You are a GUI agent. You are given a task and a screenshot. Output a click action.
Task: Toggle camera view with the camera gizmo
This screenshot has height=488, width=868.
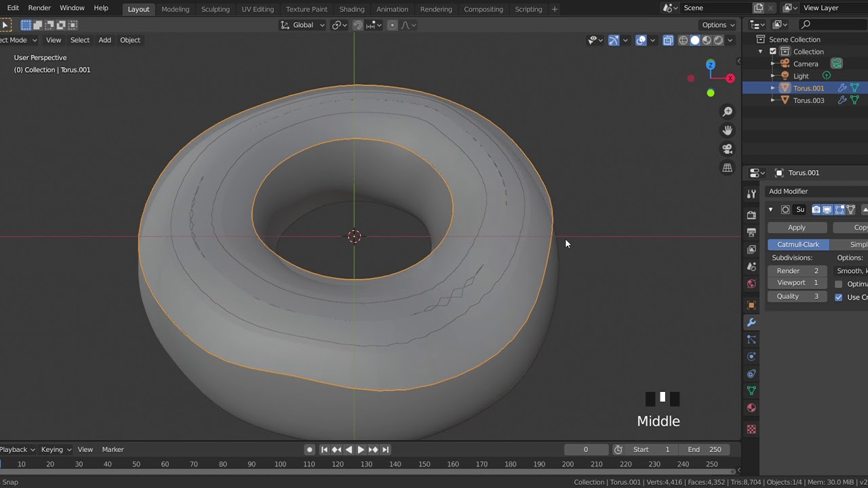coord(728,149)
